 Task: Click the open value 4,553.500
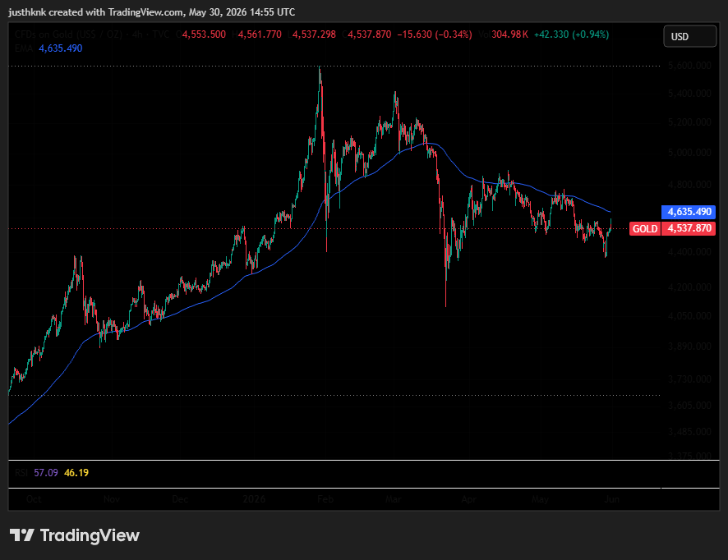click(x=204, y=34)
